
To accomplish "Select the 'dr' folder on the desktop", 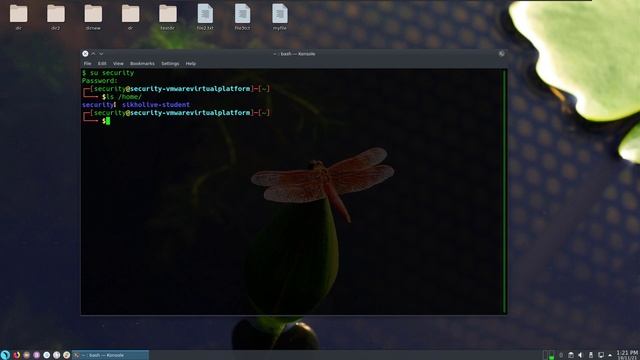I will pyautogui.click(x=130, y=17).
